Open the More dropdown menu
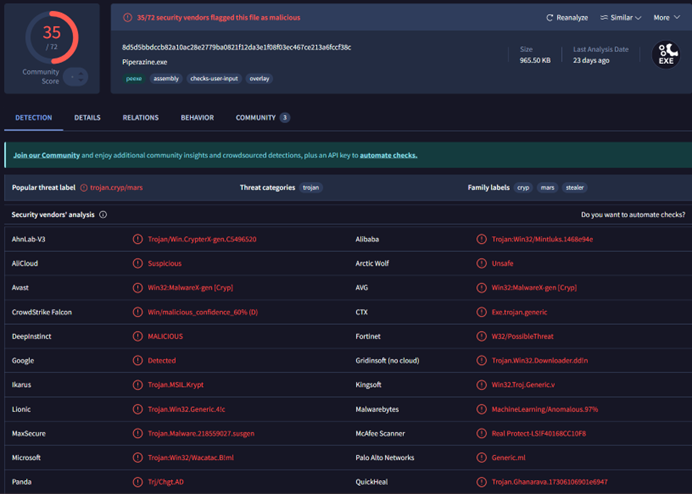This screenshot has width=692, height=494. 666,18
